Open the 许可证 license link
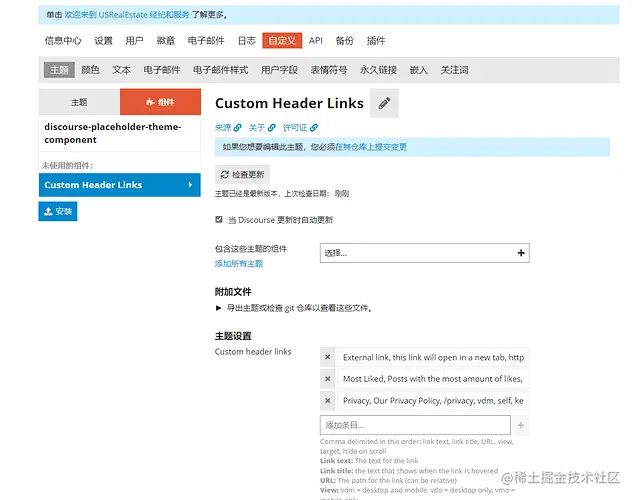 point(300,128)
